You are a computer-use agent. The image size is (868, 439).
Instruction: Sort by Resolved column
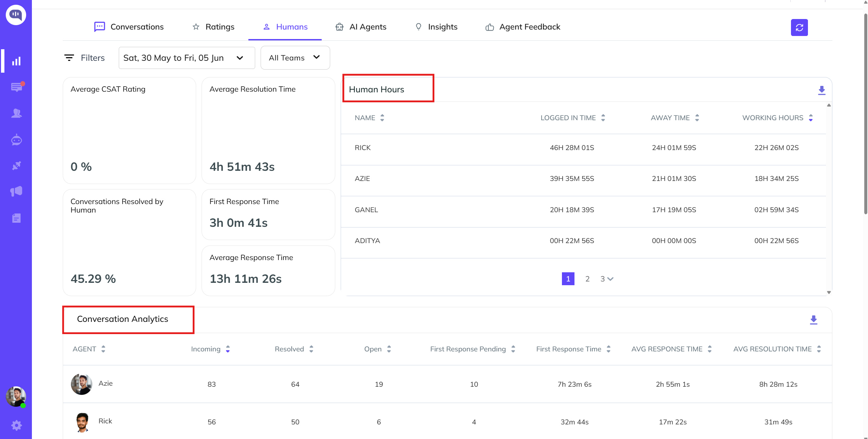click(311, 349)
